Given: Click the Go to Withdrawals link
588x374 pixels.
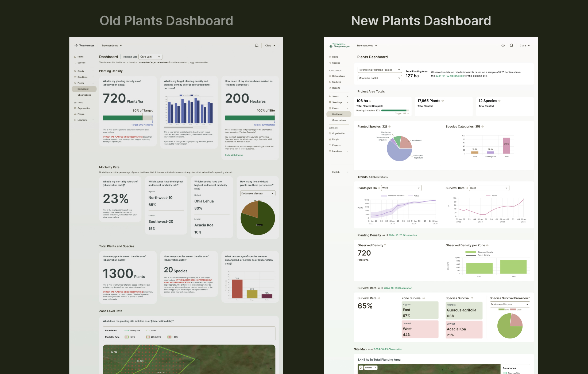Looking at the screenshot, I should (x=234, y=155).
